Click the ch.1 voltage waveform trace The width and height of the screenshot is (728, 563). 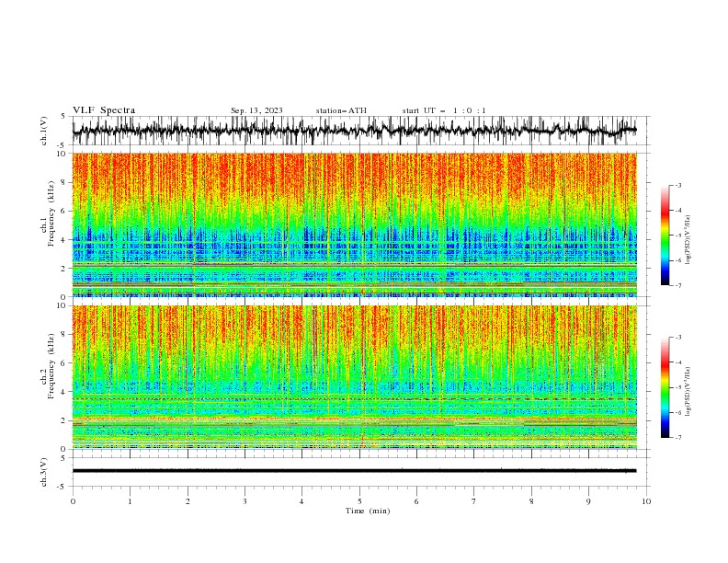pos(354,131)
